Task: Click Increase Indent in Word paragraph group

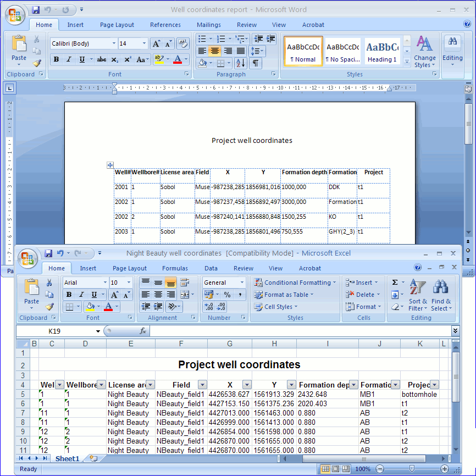Action: (x=271, y=39)
